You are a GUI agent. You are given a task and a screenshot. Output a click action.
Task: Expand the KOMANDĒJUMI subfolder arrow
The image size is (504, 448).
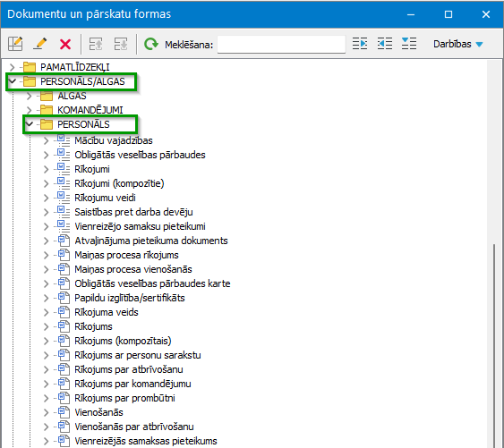pos(30,110)
